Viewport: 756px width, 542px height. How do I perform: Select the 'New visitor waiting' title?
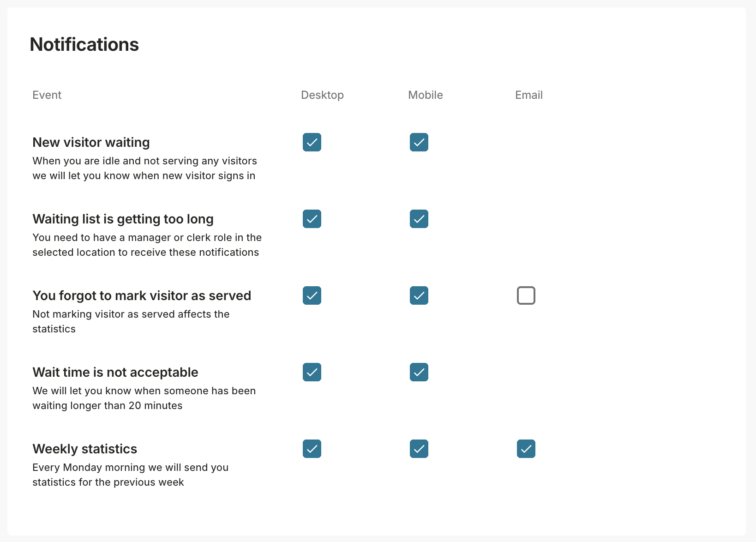coord(91,142)
